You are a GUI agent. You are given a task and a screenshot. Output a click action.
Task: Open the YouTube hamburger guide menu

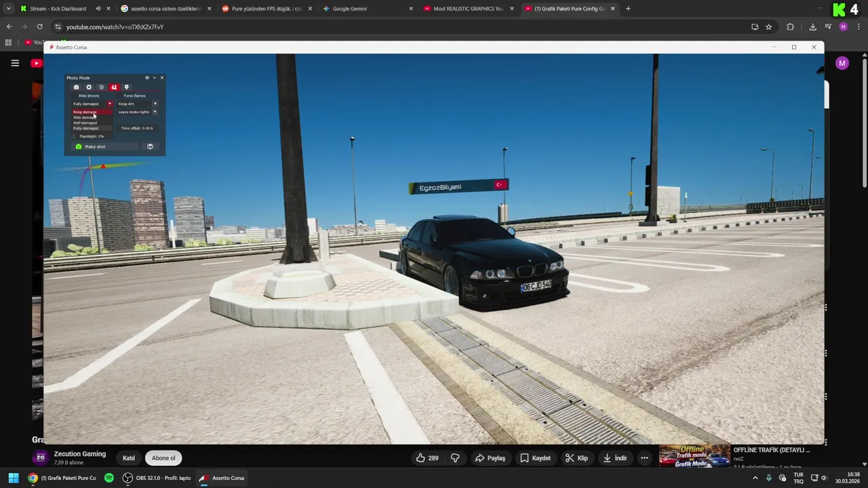[15, 63]
